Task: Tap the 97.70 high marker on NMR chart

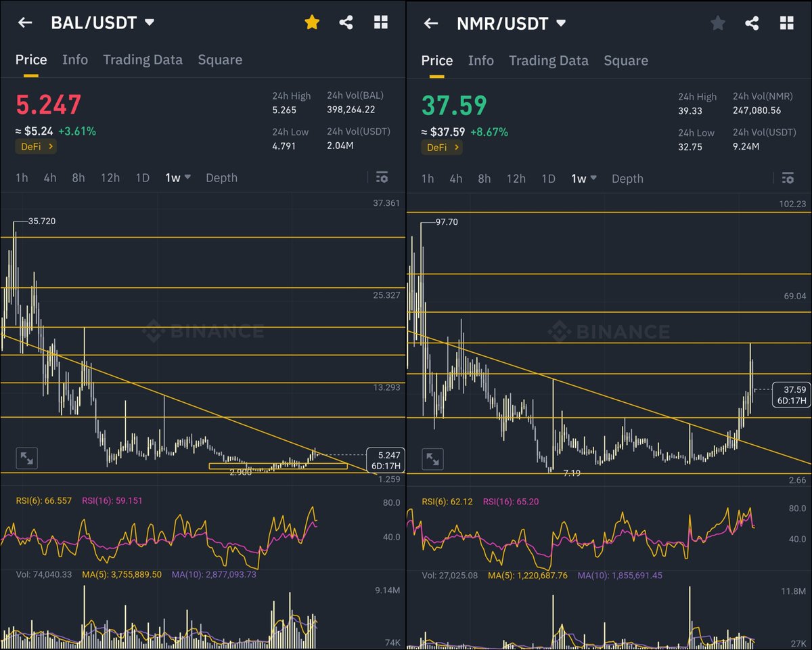Action: (447, 222)
